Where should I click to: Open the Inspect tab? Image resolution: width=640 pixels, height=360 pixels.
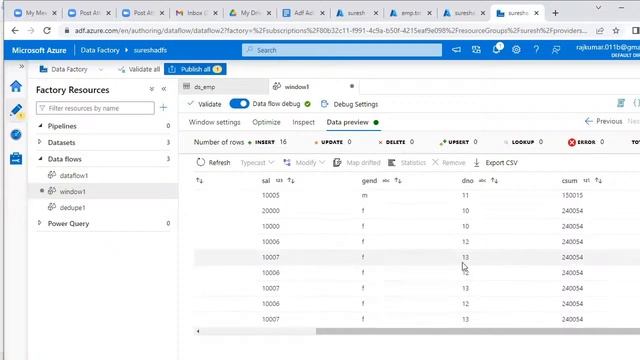click(x=303, y=122)
